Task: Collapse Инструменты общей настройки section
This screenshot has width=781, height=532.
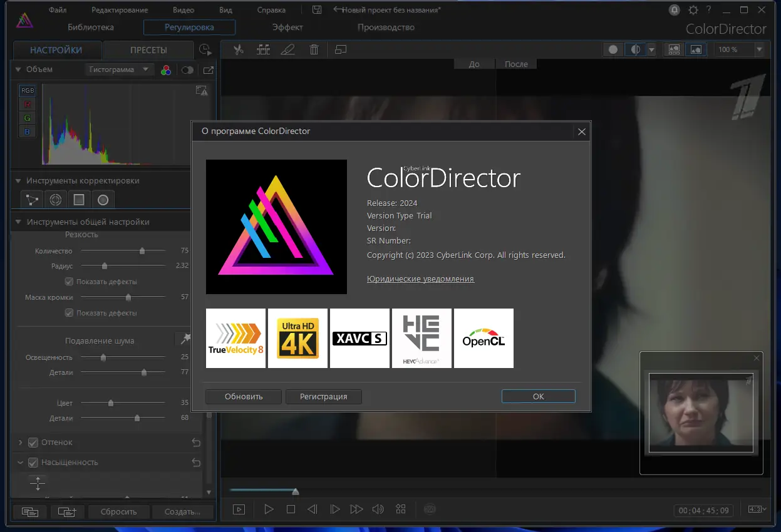Action: click(18, 222)
